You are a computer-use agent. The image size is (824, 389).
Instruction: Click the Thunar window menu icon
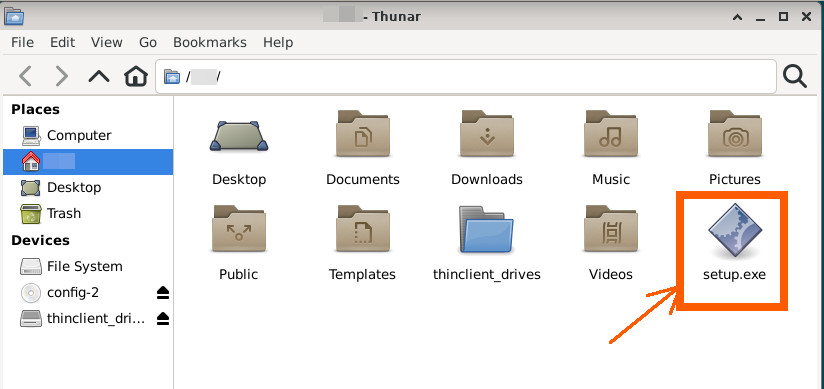[x=14, y=16]
